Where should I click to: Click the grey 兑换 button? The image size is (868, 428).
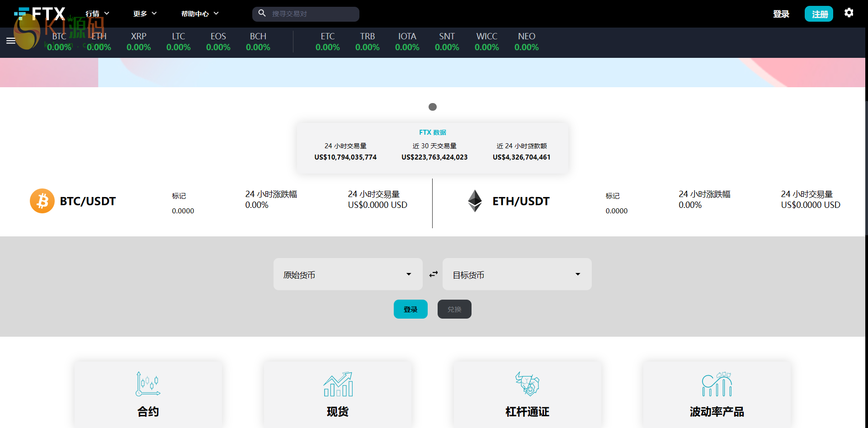coord(454,309)
